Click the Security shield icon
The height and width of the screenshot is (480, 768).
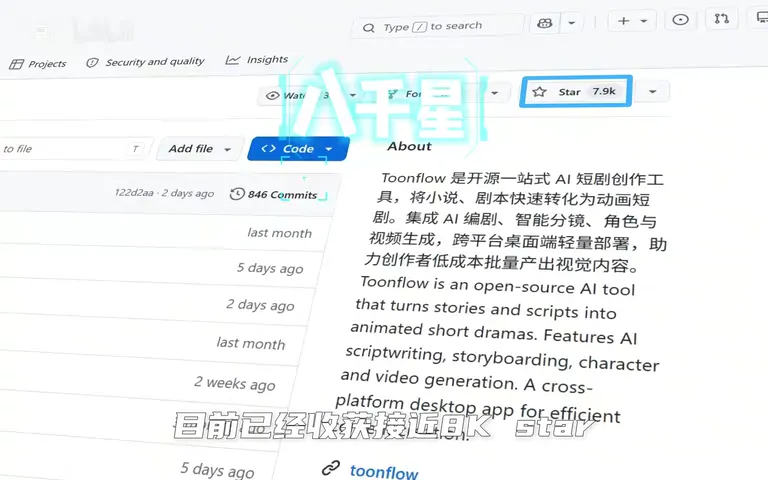(92, 63)
